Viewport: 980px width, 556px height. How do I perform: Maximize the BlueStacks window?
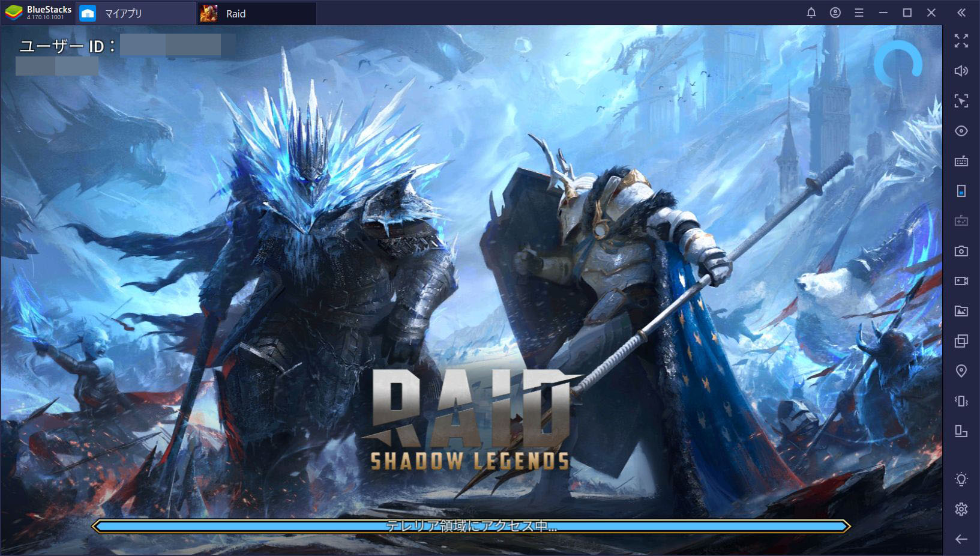(907, 13)
